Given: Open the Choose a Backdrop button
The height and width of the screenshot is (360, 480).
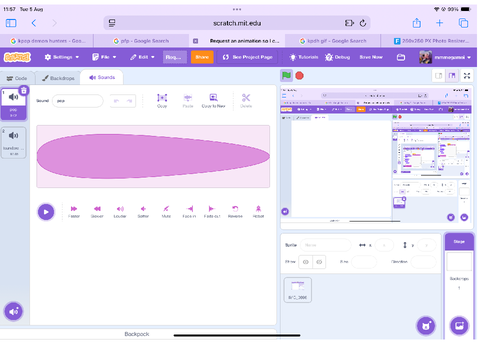Looking at the screenshot, I should tap(459, 326).
